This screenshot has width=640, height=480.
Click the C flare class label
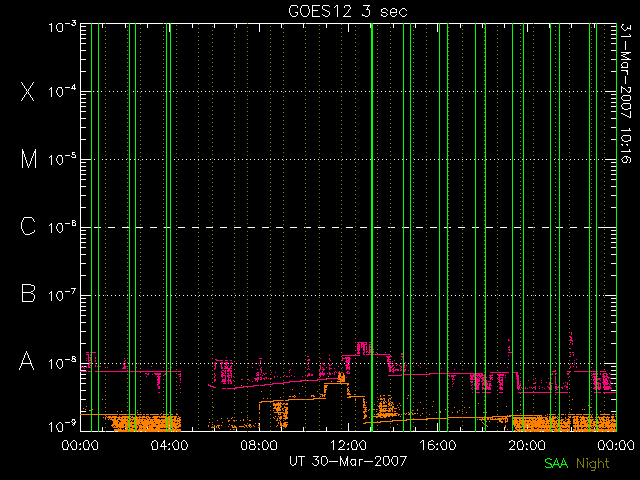[28, 226]
